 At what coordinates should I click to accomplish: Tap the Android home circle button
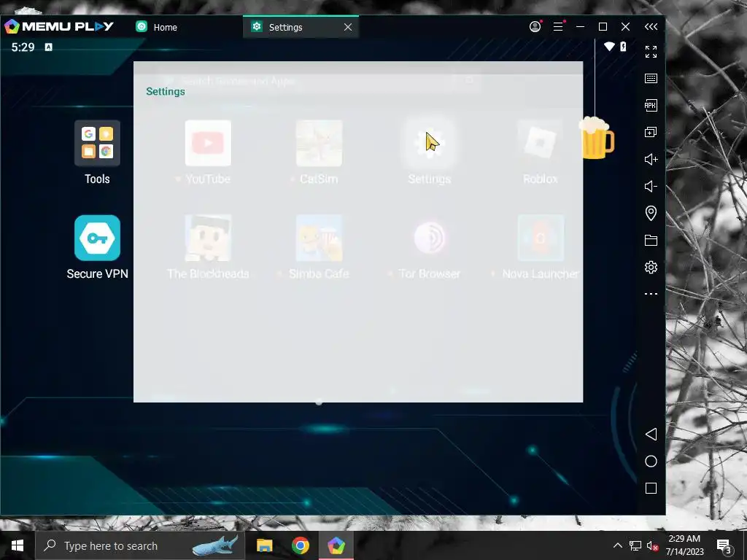[651, 461]
